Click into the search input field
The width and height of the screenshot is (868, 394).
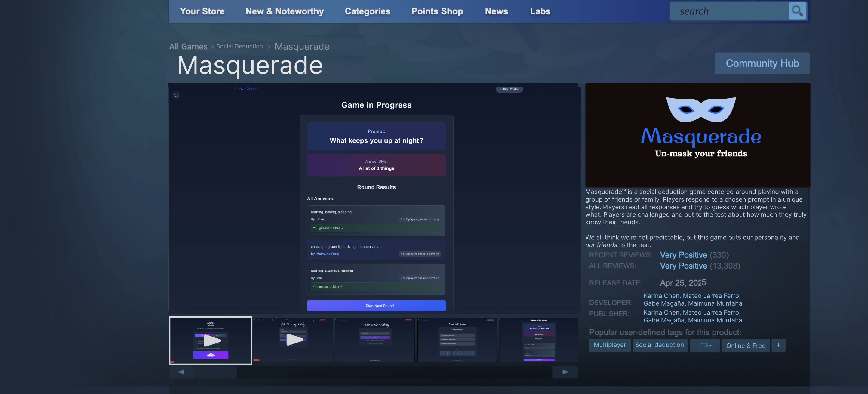(x=730, y=11)
